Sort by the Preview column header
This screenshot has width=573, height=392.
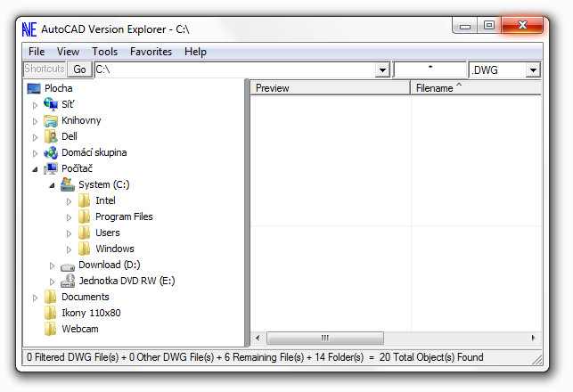[x=330, y=88]
